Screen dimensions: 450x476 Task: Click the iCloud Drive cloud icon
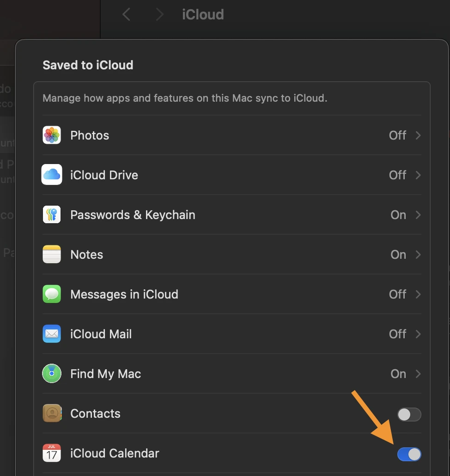click(x=52, y=175)
